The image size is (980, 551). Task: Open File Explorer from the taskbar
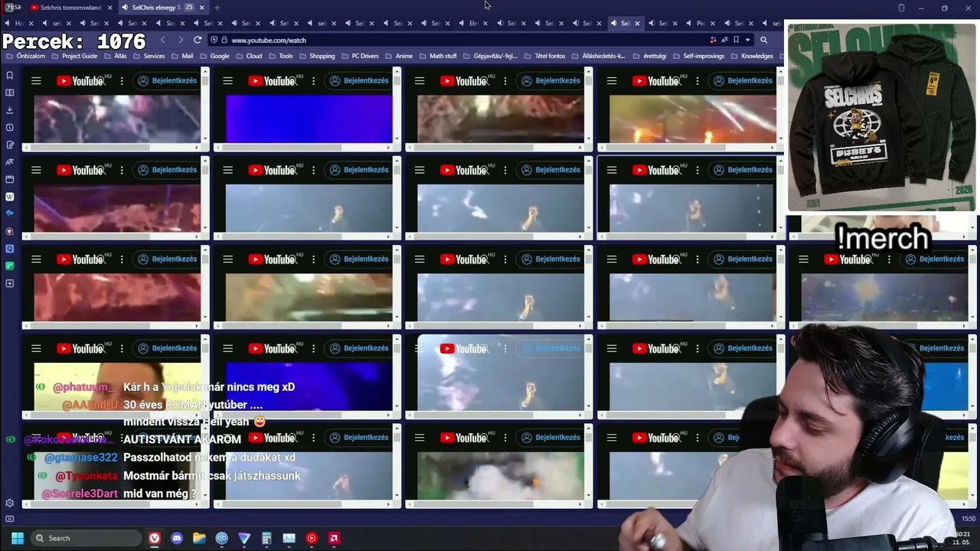(199, 538)
